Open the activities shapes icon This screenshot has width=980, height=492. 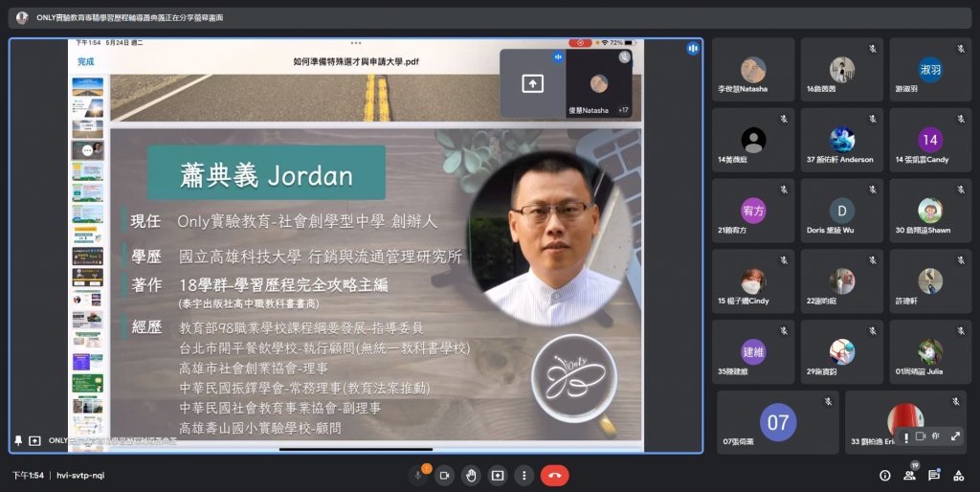coord(958,476)
